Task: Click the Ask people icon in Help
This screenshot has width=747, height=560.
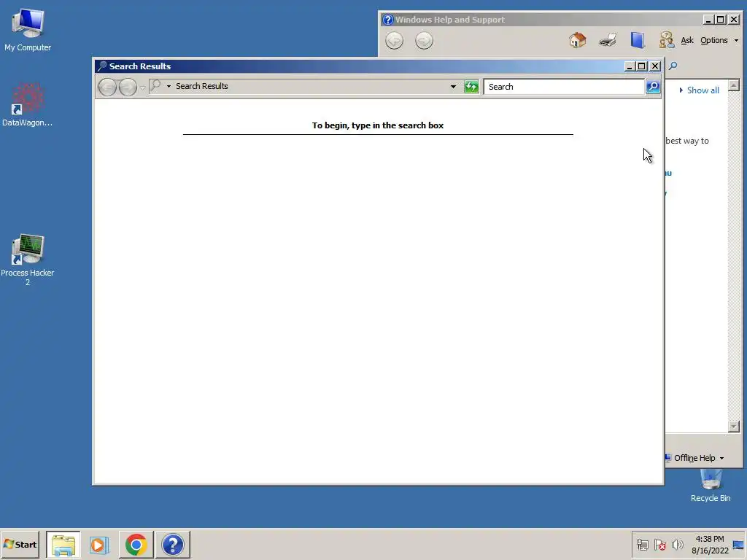Action: coord(667,40)
